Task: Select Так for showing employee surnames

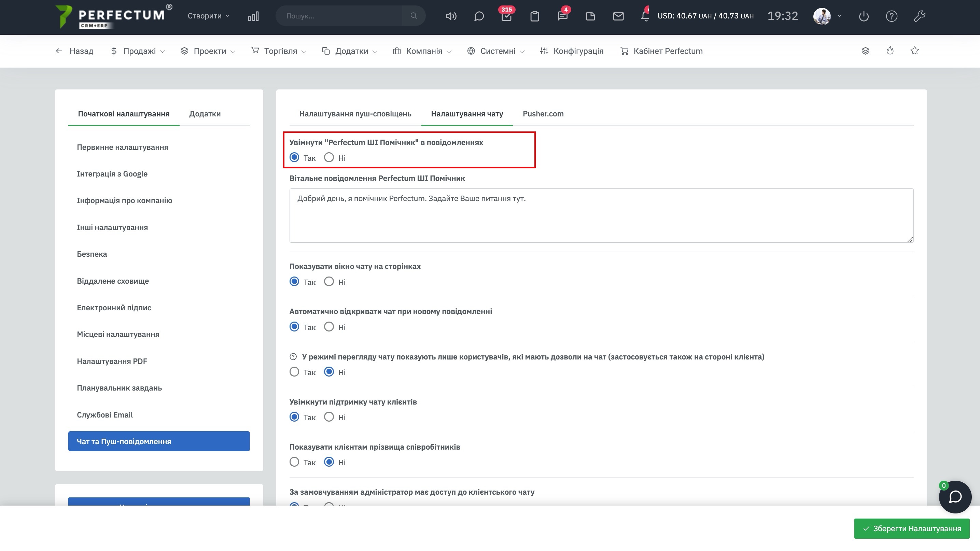Action: pyautogui.click(x=294, y=462)
